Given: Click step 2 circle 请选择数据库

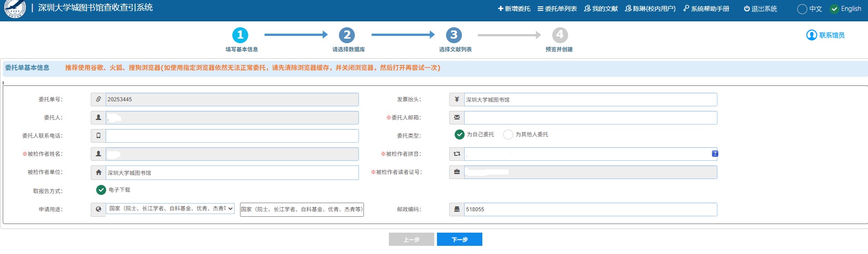Looking at the screenshot, I should [347, 35].
